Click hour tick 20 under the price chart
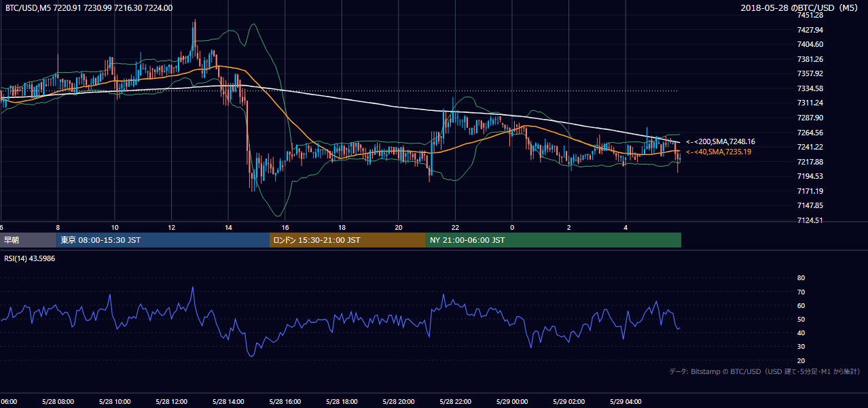868x408 pixels. click(x=399, y=228)
